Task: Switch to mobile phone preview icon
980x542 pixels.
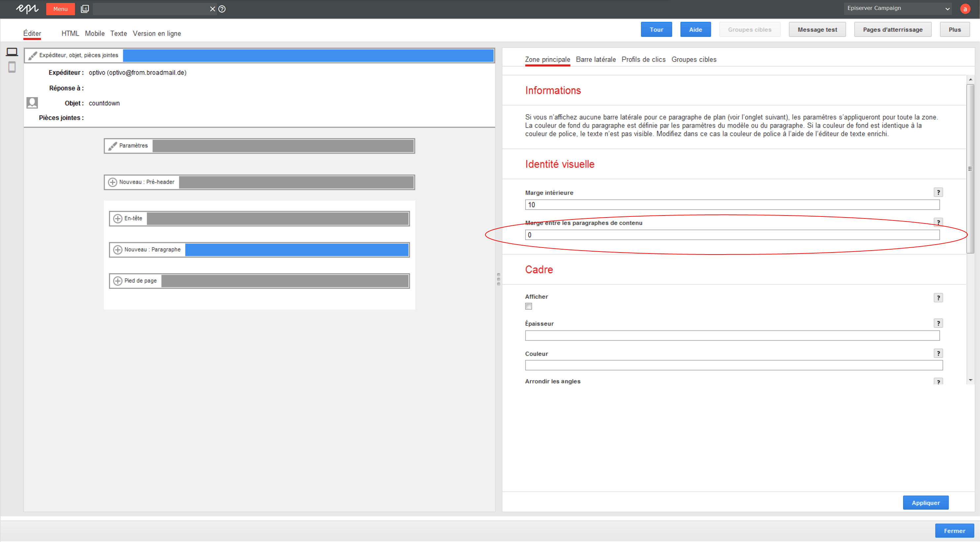Action: (12, 67)
